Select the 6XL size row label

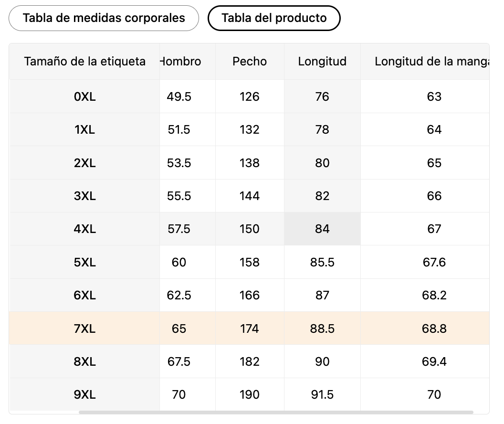click(85, 296)
